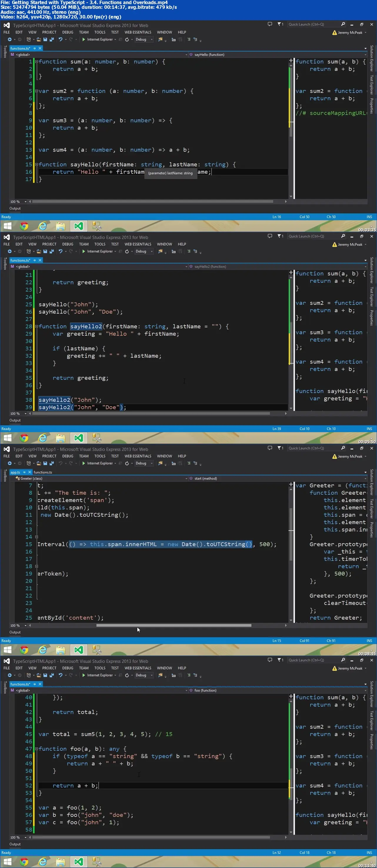Open notifications flag in the sayHello (function) window

pyautogui.click(x=280, y=24)
